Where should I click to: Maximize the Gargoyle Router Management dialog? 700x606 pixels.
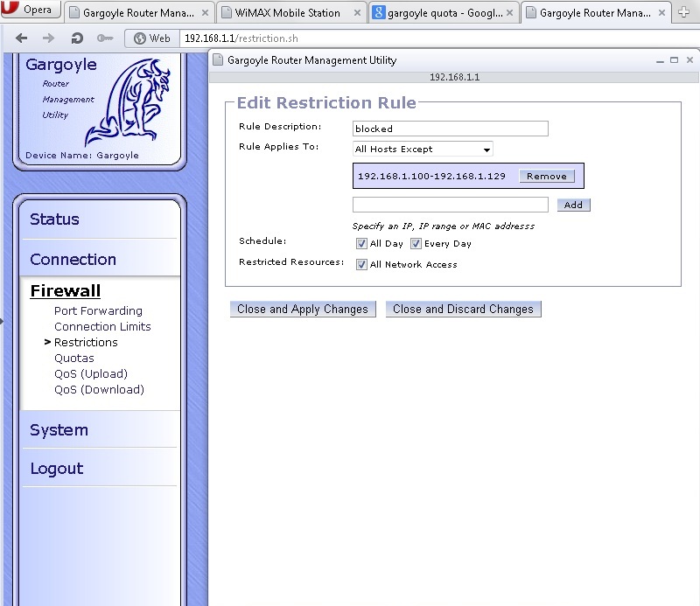click(675, 59)
